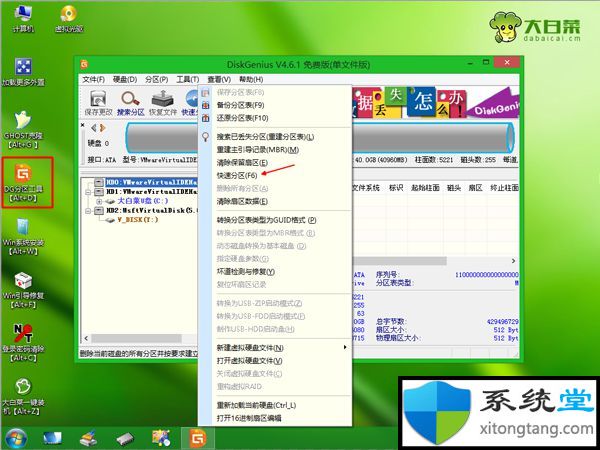
Task: Launch 加载更多外置 desktop shortcut
Action: click(23, 72)
